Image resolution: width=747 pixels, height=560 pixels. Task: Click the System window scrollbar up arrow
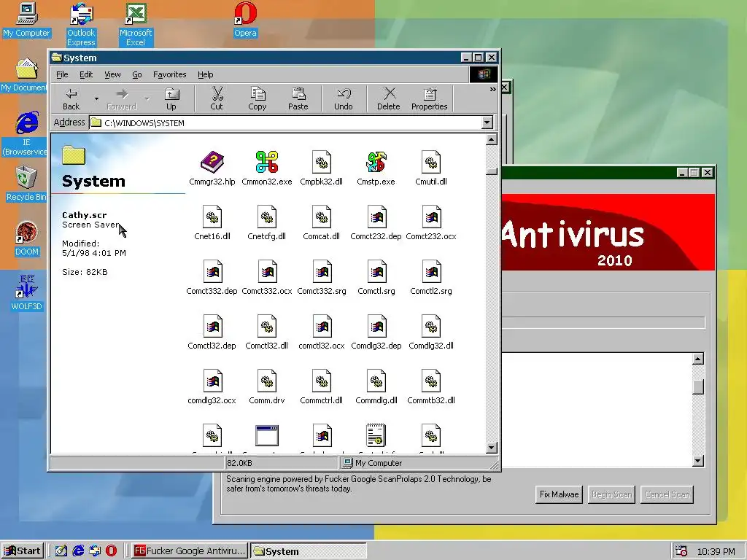(x=492, y=139)
